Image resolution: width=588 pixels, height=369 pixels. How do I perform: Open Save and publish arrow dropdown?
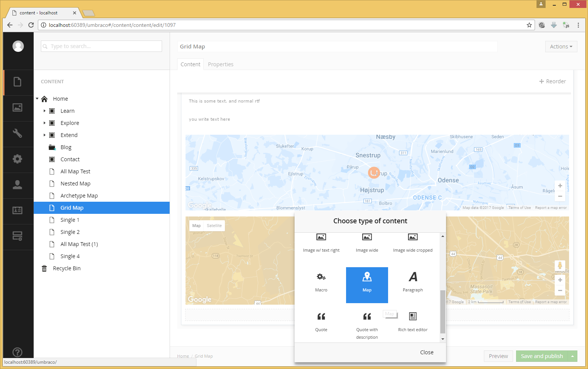click(572, 356)
